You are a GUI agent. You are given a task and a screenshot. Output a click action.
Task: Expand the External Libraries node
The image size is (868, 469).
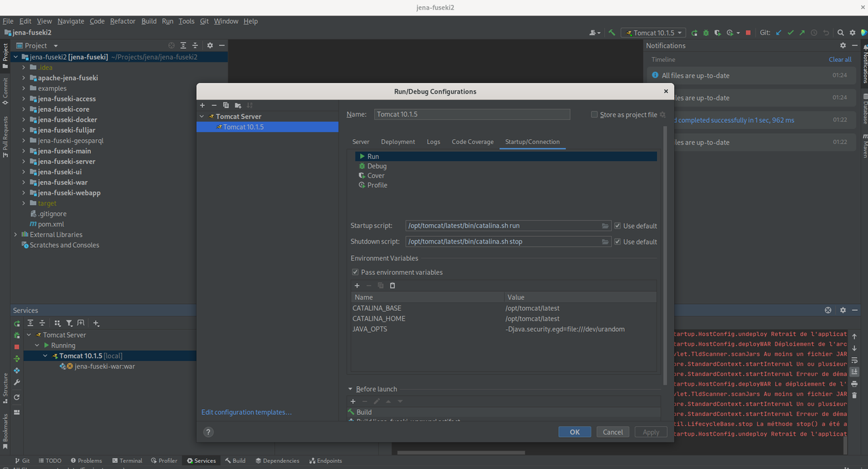point(16,235)
